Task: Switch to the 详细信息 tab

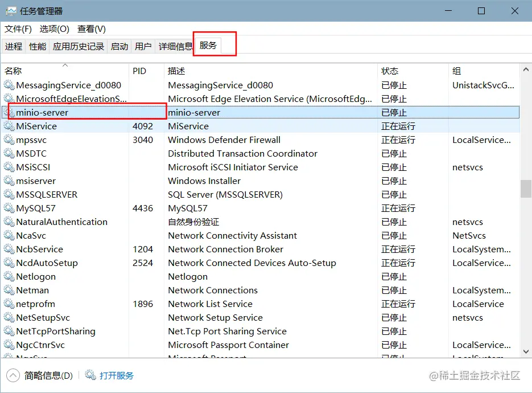Action: coord(175,46)
